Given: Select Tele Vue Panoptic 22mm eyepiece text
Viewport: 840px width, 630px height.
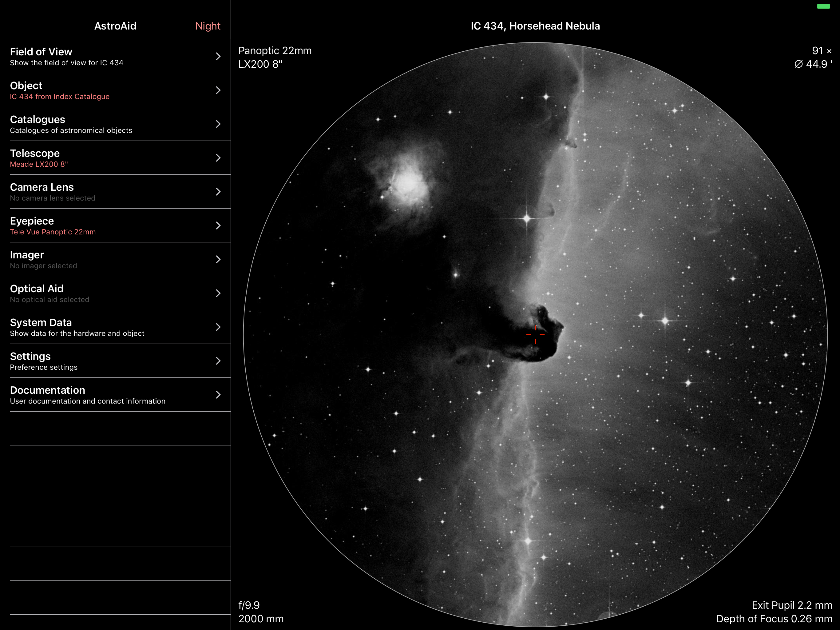Looking at the screenshot, I should click(53, 232).
